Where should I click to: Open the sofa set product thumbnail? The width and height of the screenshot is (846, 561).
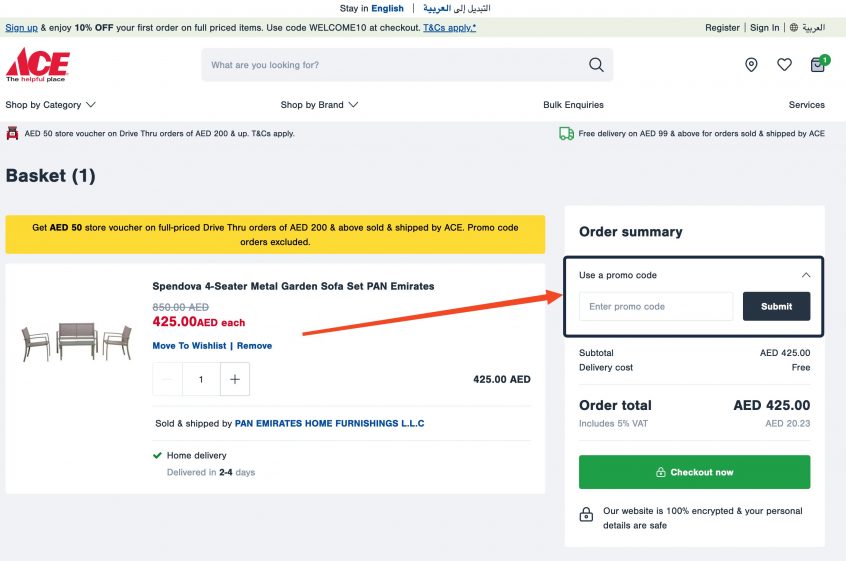click(77, 342)
